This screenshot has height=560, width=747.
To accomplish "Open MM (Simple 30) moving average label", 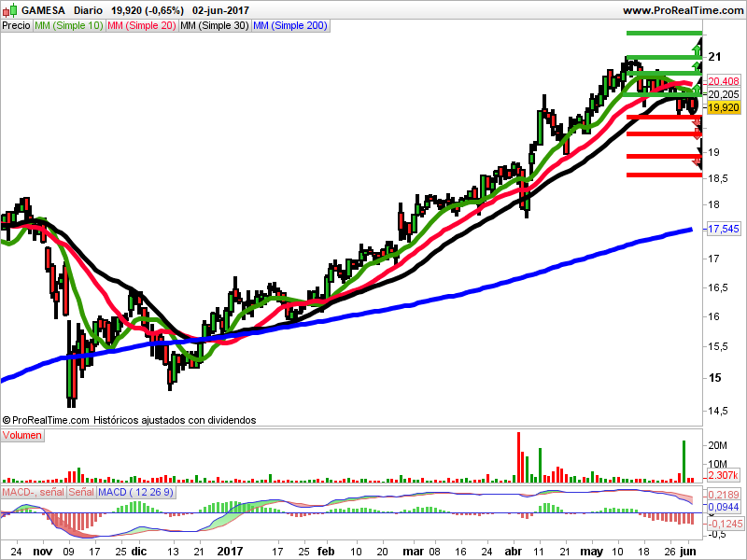I will click(215, 26).
